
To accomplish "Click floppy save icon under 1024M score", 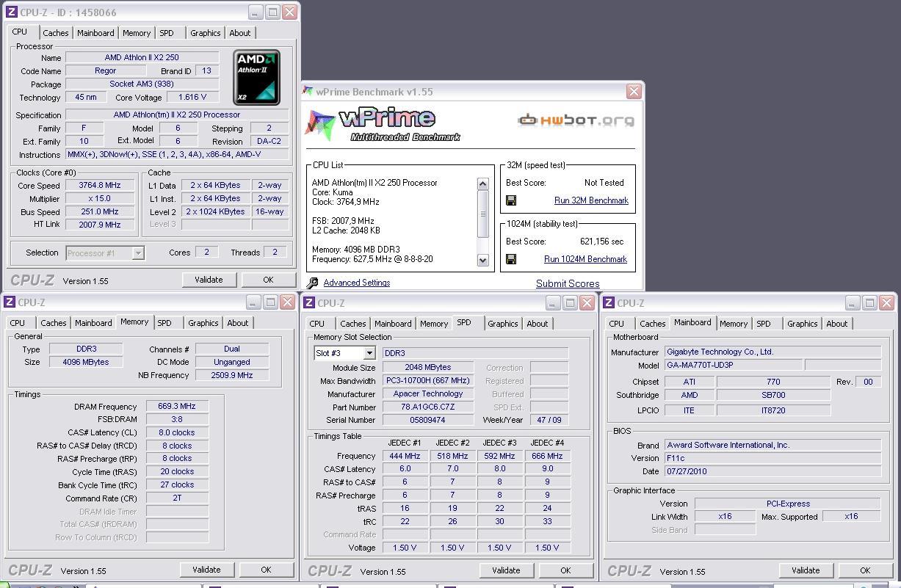I will point(511,259).
